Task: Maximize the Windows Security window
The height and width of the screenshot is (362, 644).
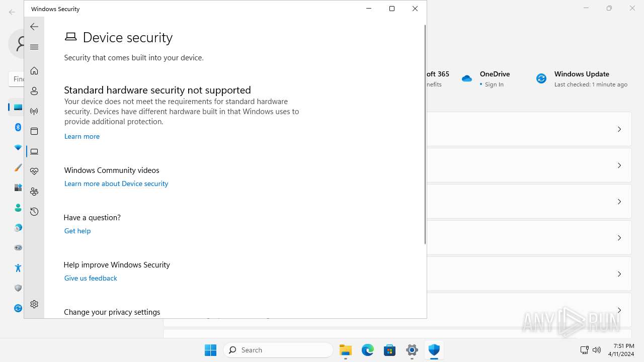Action: [x=392, y=9]
